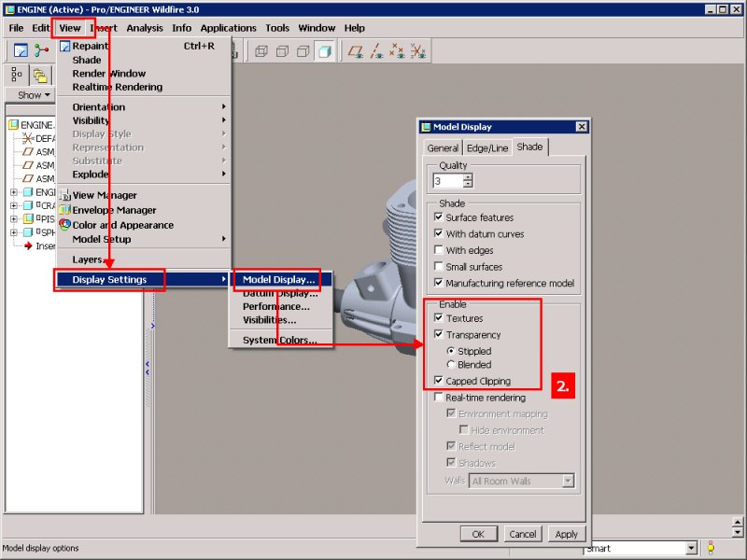Open the Orientation submenu
The width and height of the screenshot is (747, 560).
(x=144, y=107)
